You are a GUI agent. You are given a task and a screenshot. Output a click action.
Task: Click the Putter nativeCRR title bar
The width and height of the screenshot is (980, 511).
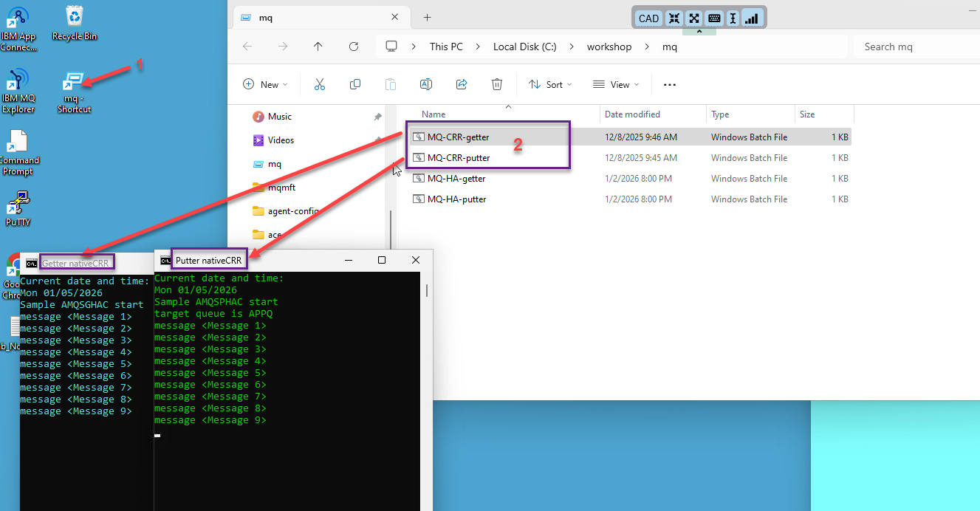pos(294,261)
